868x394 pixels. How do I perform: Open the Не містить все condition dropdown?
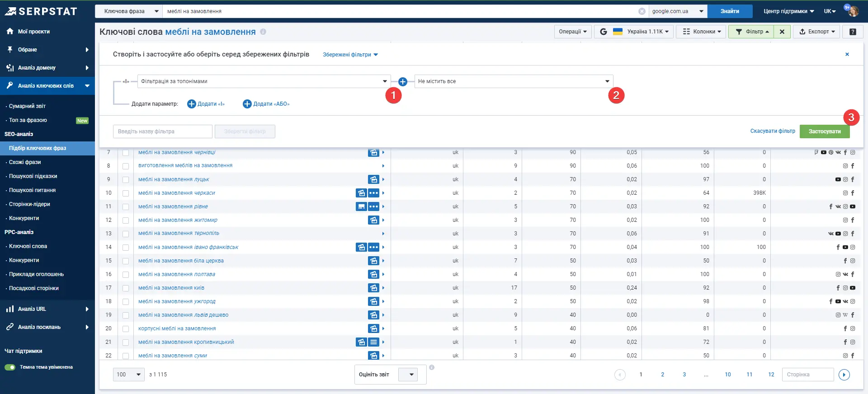coord(514,81)
